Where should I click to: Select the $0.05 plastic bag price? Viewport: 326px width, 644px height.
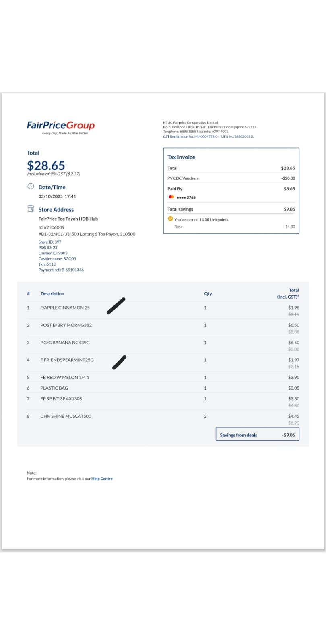pyautogui.click(x=294, y=388)
